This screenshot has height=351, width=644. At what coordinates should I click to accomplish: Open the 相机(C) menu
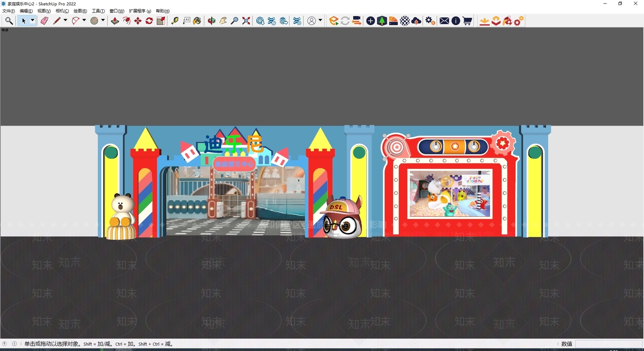click(62, 11)
